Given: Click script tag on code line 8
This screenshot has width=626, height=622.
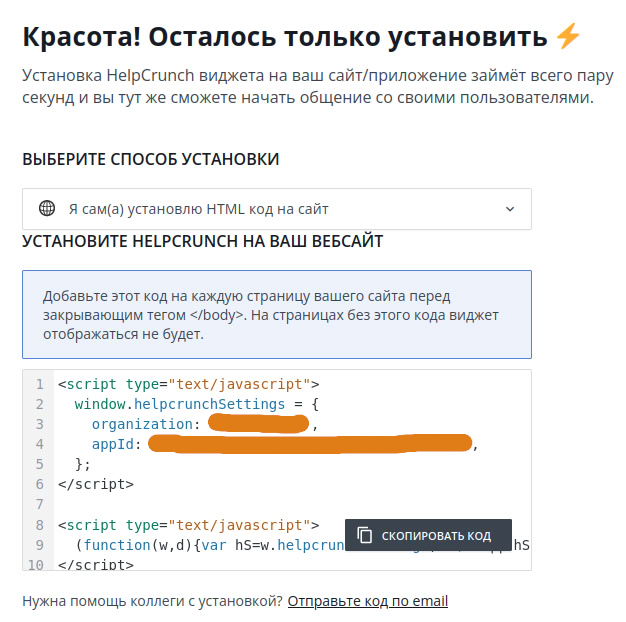Looking at the screenshot, I should 188,525.
